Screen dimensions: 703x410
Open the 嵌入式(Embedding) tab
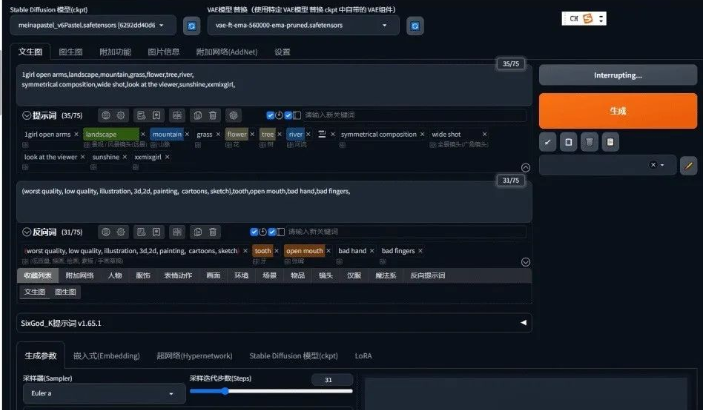point(106,356)
